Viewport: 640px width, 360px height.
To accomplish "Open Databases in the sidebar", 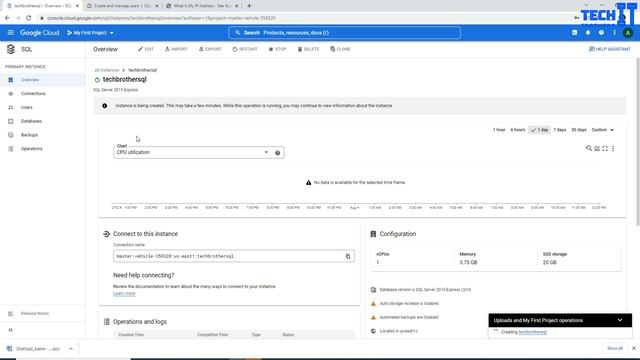I will click(x=42, y=121).
